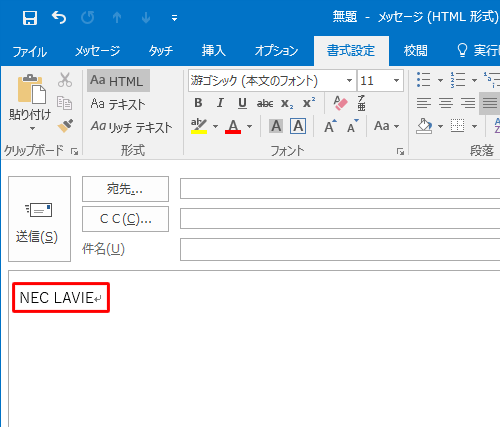Apply the yellow text highlight color
The height and width of the screenshot is (427, 500).
[199, 126]
